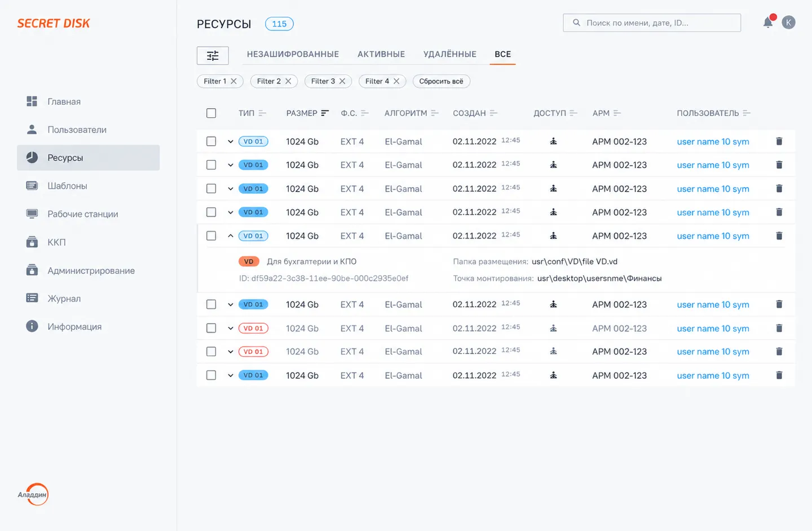Viewport: 812px width, 531px height.
Task: Check the first resource row's checkbox
Action: 211,141
